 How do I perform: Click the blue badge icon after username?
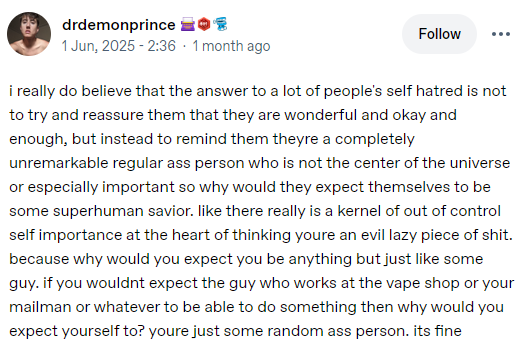[x=220, y=24]
